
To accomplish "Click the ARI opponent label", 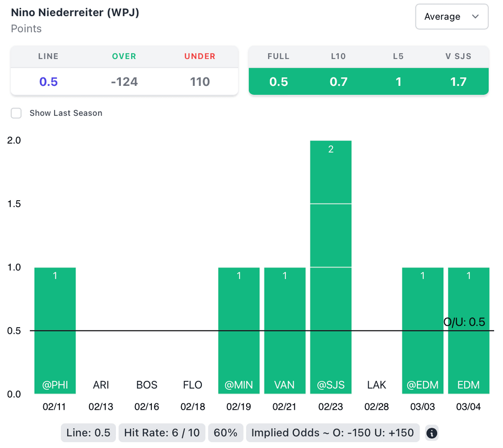I will click(x=101, y=385).
